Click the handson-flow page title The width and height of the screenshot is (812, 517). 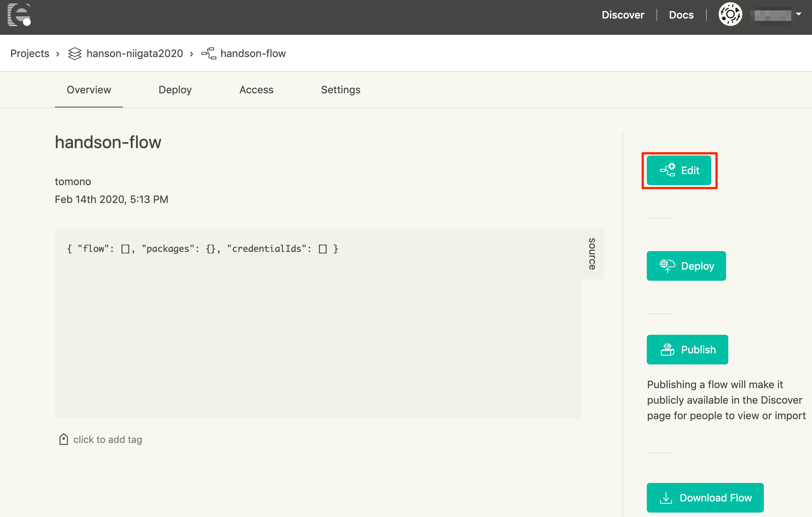(x=108, y=142)
